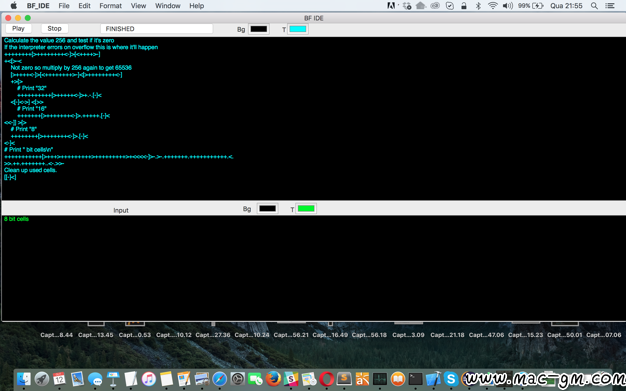Open the orange iBooks icon in the Dock
Viewport: 626px width, 391px height.
pos(398,379)
